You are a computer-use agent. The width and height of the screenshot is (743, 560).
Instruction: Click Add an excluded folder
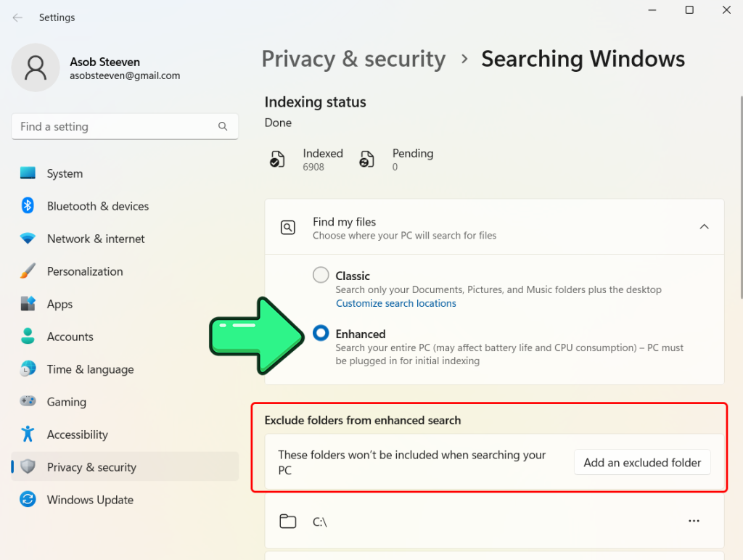click(x=641, y=462)
